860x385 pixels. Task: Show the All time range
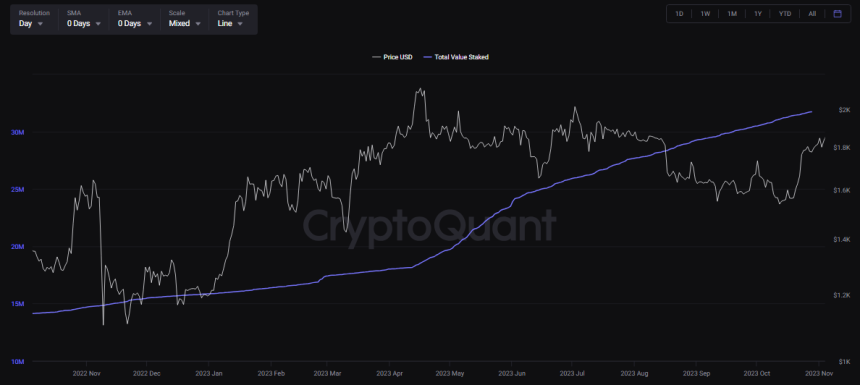tap(812, 14)
